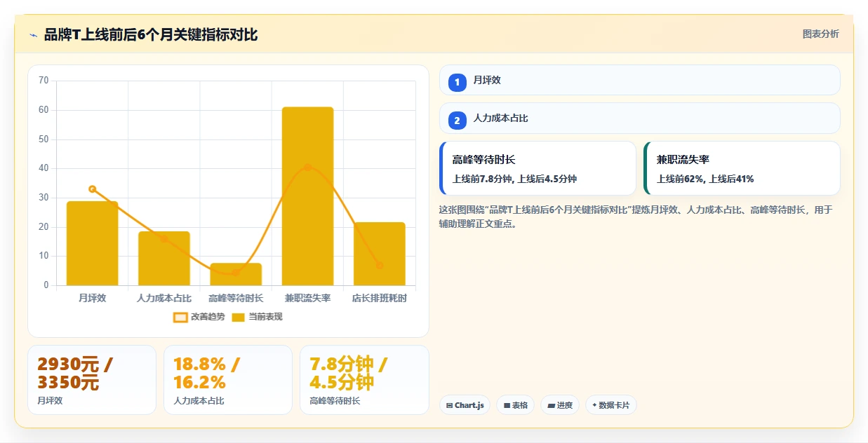Image resolution: width=868 pixels, height=443 pixels.
Task: Click the 月坪效 bar in chart
Action: (x=93, y=243)
